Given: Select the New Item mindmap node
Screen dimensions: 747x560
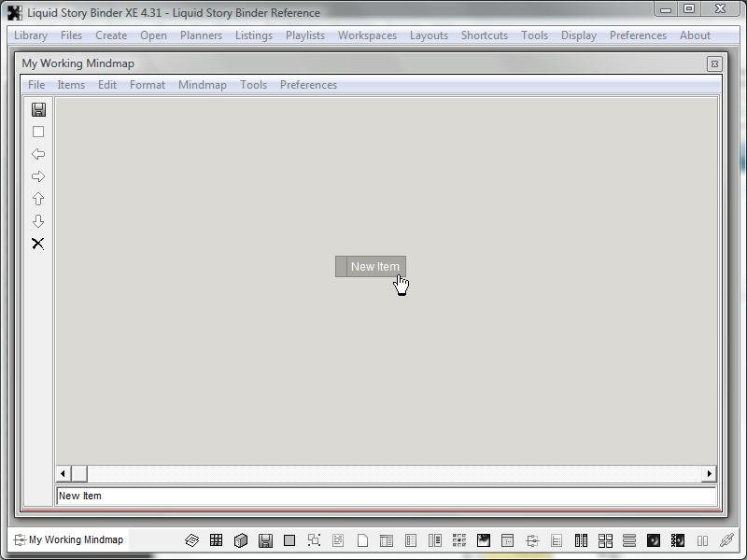Looking at the screenshot, I should click(373, 267).
